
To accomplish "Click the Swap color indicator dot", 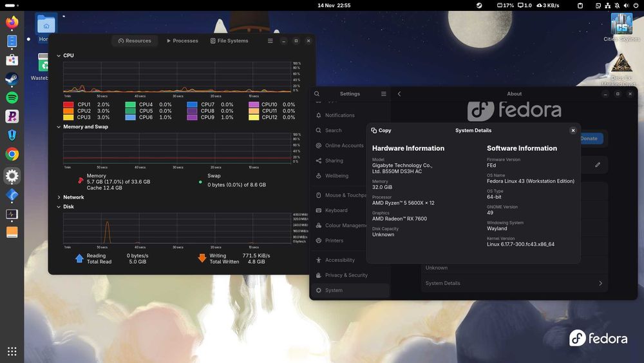I will (200, 182).
